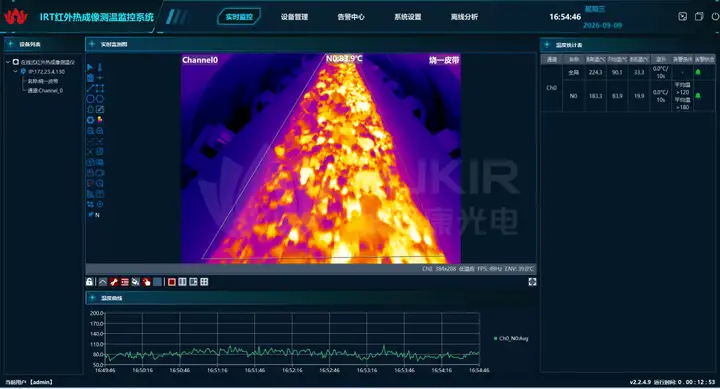Open the 告警中心 tab

[351, 17]
